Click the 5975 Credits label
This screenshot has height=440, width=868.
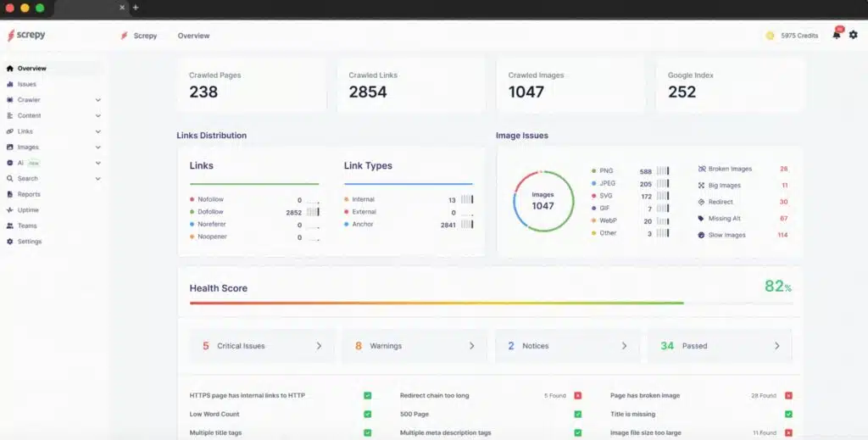coord(799,36)
